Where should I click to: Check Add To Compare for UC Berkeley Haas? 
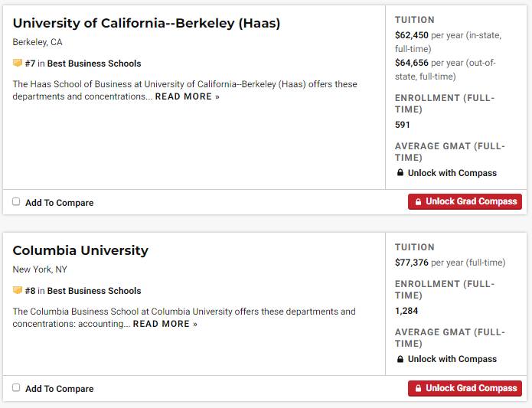[16, 202]
